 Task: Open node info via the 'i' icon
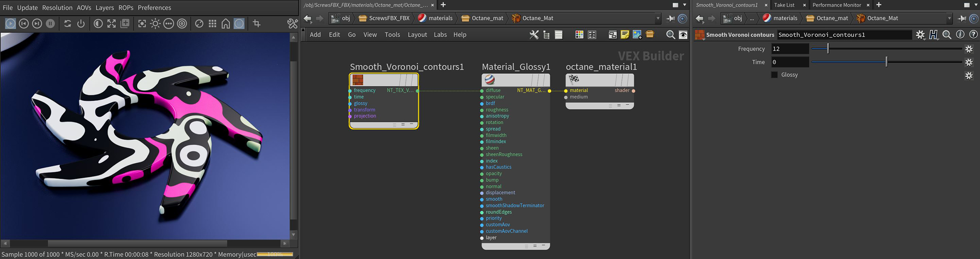point(960,35)
